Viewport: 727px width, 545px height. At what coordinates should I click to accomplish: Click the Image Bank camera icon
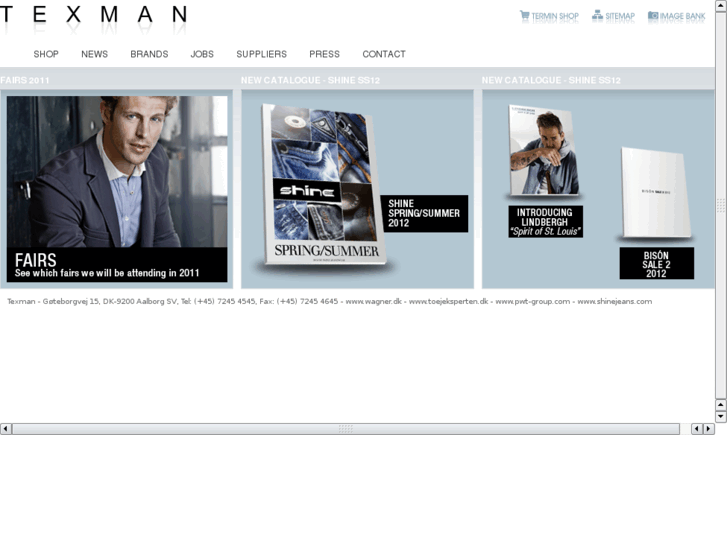[x=653, y=16]
